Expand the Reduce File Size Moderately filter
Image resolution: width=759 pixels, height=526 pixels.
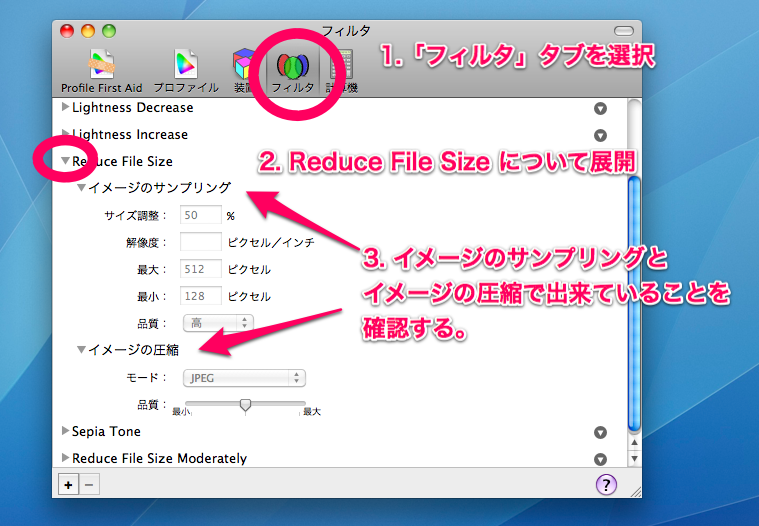pyautogui.click(x=65, y=458)
